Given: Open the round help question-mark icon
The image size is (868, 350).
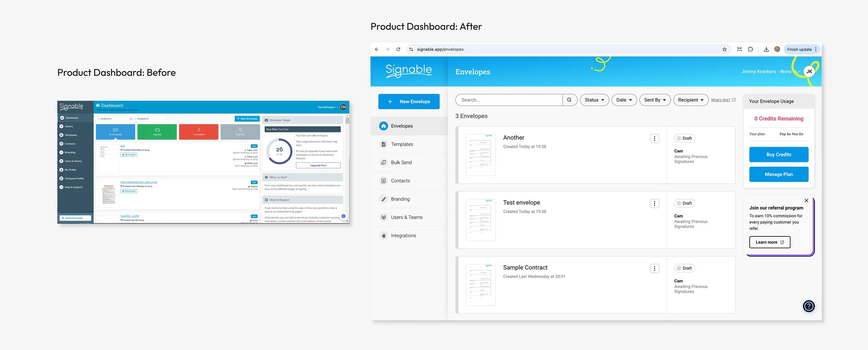Looking at the screenshot, I should [809, 306].
